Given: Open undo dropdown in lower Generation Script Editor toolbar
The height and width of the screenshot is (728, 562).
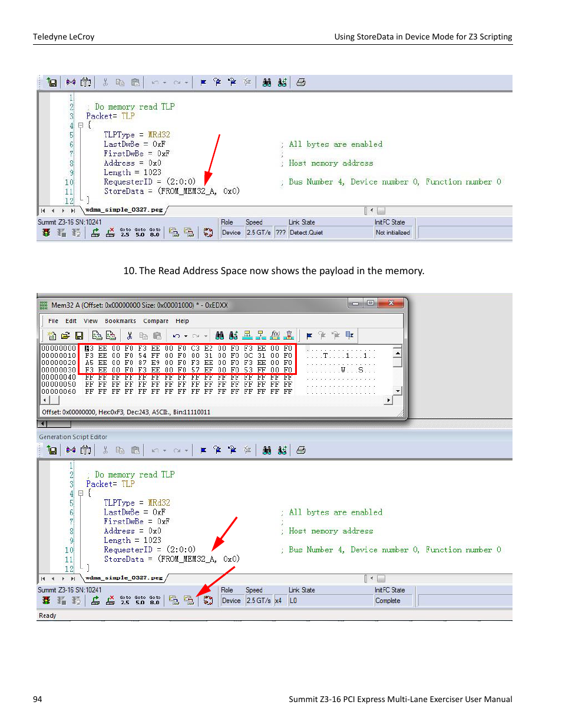Looking at the screenshot, I should [165, 451].
